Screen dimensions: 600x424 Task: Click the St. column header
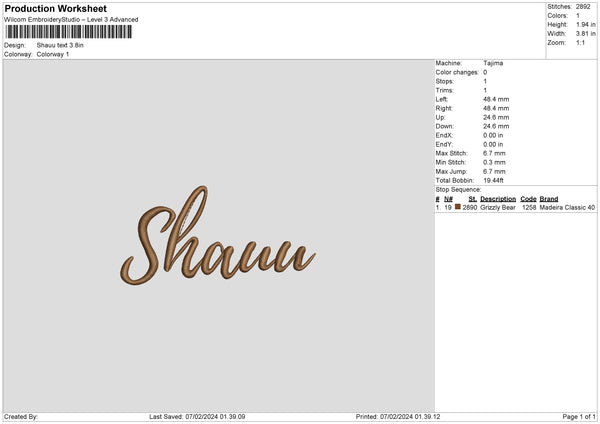[473, 199]
